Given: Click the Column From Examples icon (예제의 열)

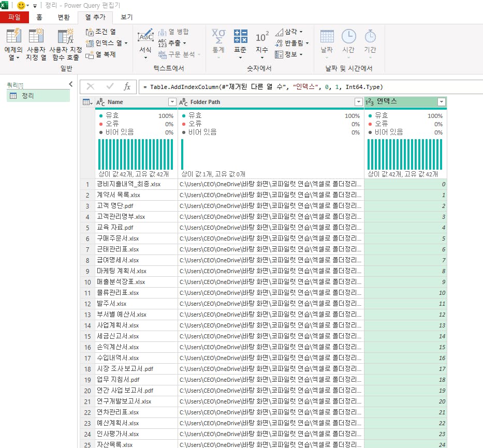Looking at the screenshot, I should point(13,36).
